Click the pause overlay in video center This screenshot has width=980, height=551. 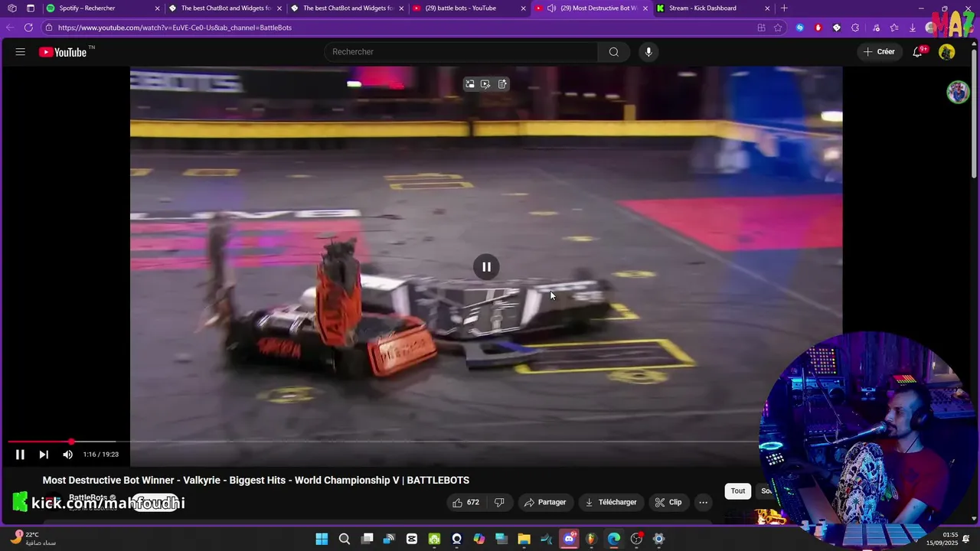486,267
